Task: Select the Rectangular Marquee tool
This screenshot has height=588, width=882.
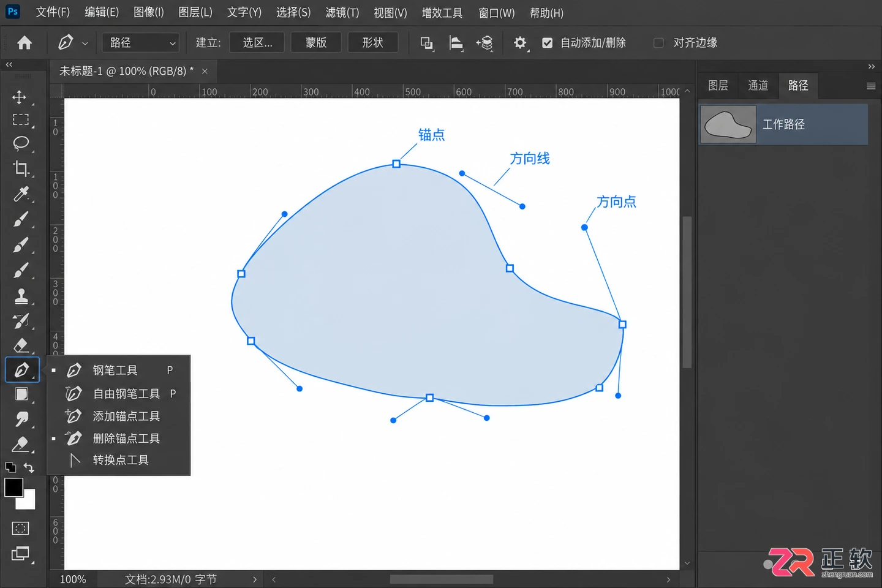Action: [x=21, y=120]
